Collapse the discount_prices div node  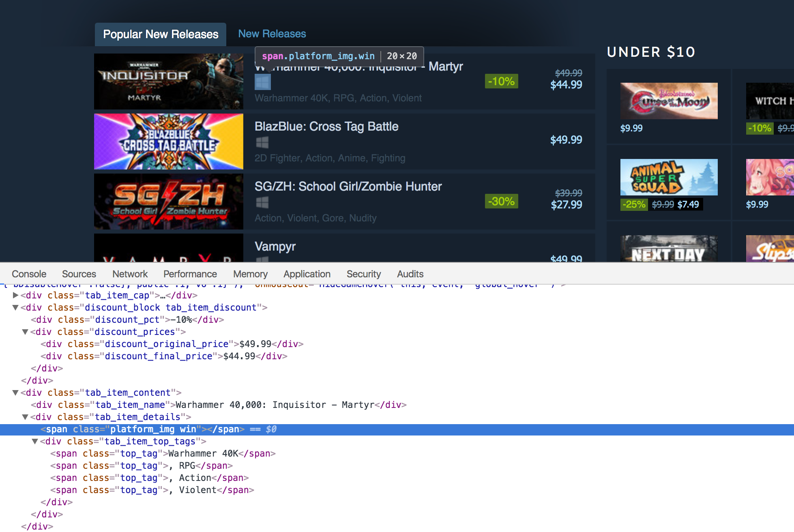25,332
